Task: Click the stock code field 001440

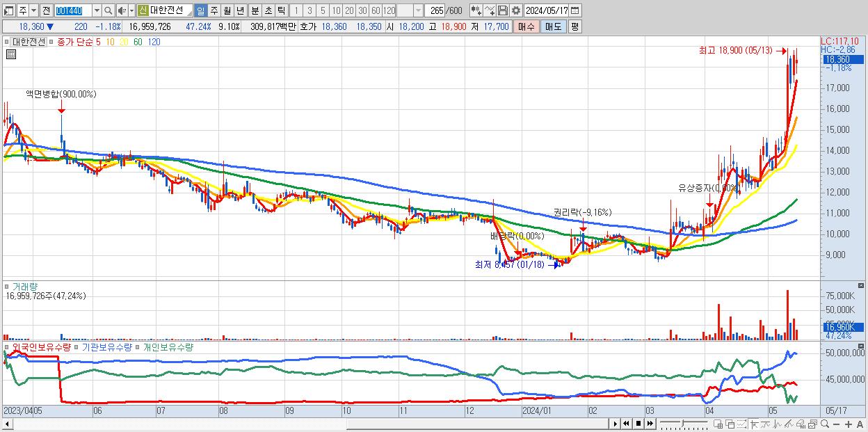Action: coord(73,10)
